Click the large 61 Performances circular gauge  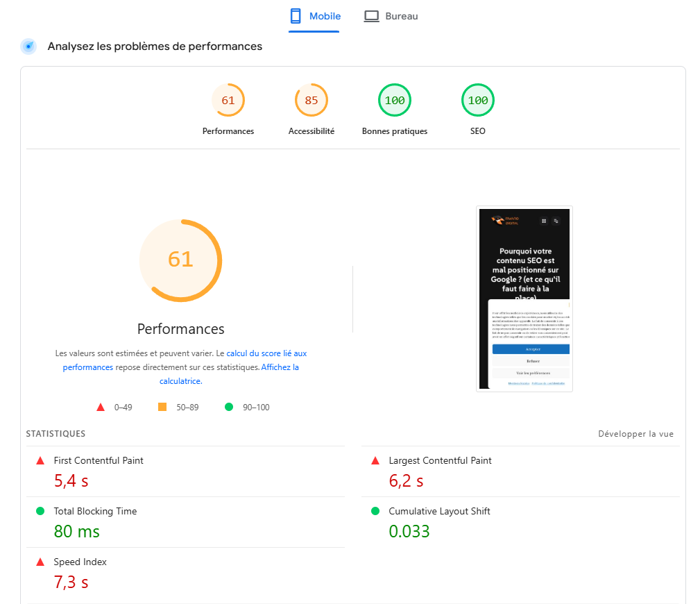click(x=180, y=260)
